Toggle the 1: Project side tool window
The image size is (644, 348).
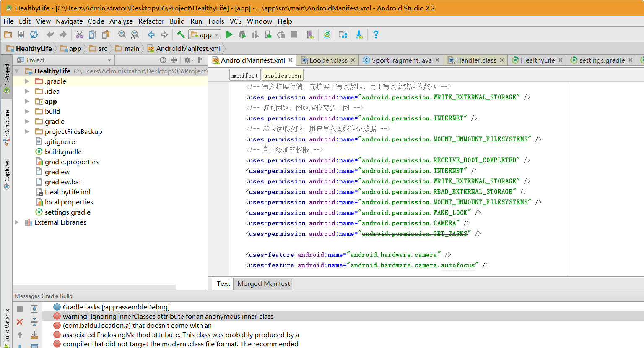click(x=7, y=78)
